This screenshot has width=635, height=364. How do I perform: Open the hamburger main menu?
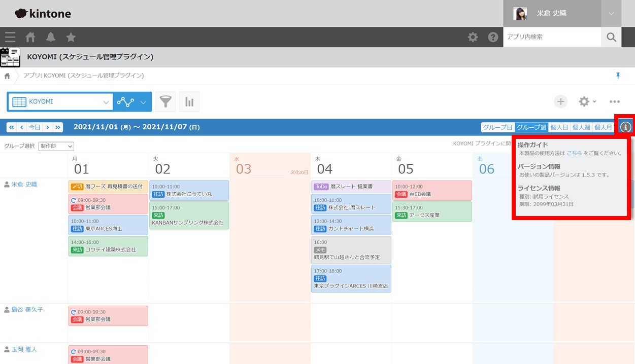tap(10, 37)
